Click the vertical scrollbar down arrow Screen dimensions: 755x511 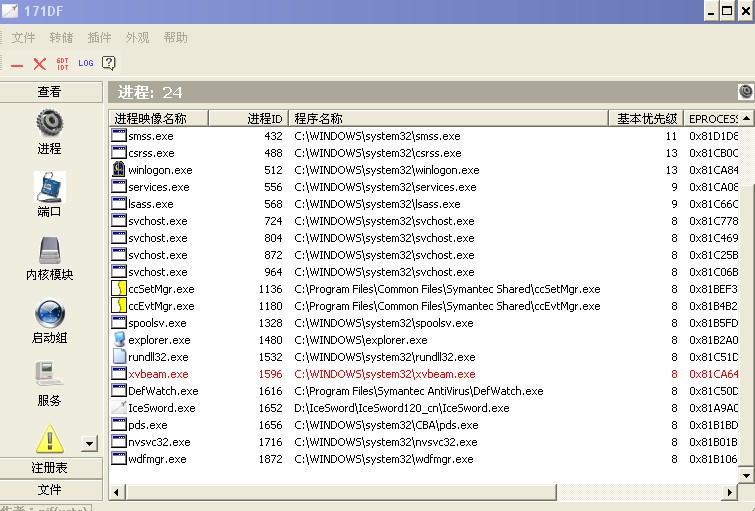pyautogui.click(x=746, y=475)
